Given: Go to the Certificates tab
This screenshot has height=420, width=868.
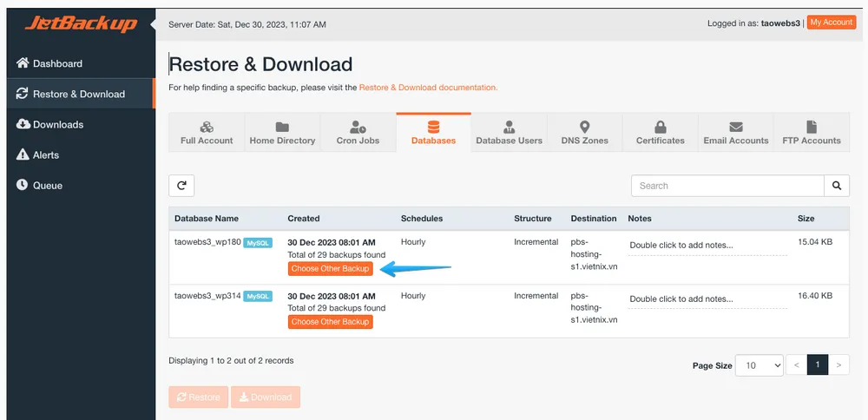Looking at the screenshot, I should pyautogui.click(x=660, y=133).
